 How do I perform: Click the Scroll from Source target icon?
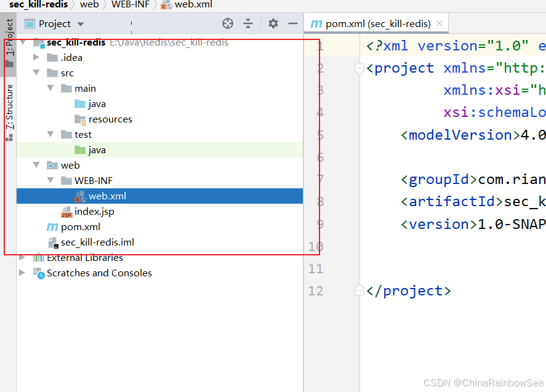(x=228, y=23)
